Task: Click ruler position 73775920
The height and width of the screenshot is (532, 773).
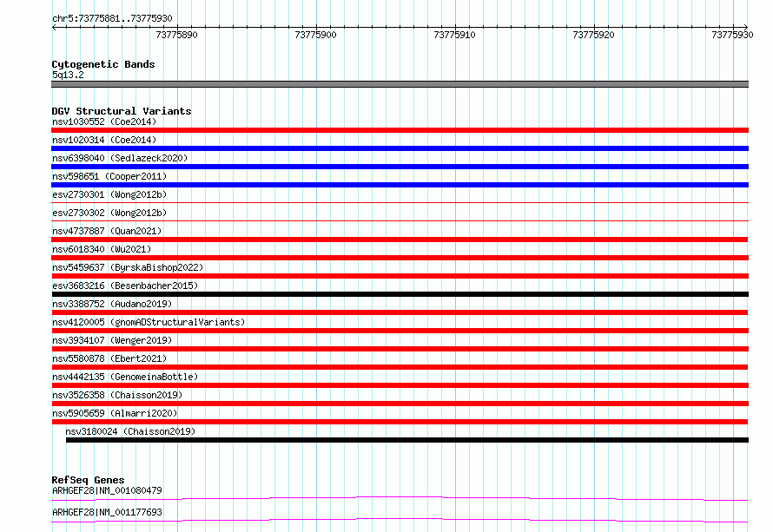Action: (x=593, y=35)
